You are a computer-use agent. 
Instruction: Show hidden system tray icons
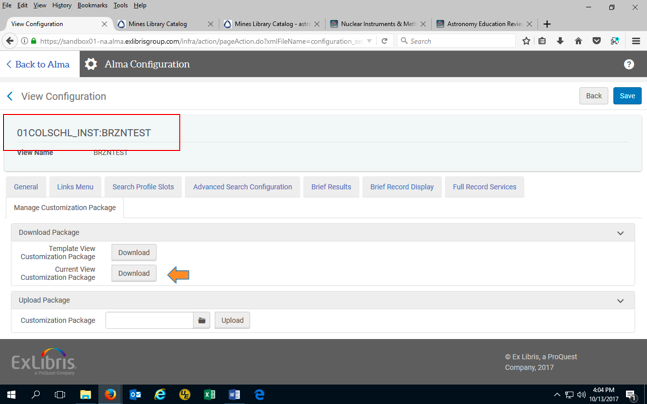tap(557, 395)
